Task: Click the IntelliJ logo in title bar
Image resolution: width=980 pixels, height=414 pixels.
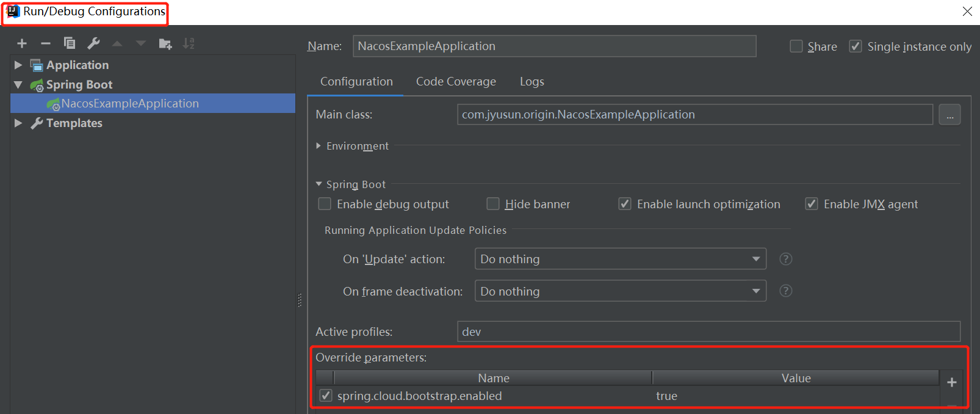Action: click(13, 12)
